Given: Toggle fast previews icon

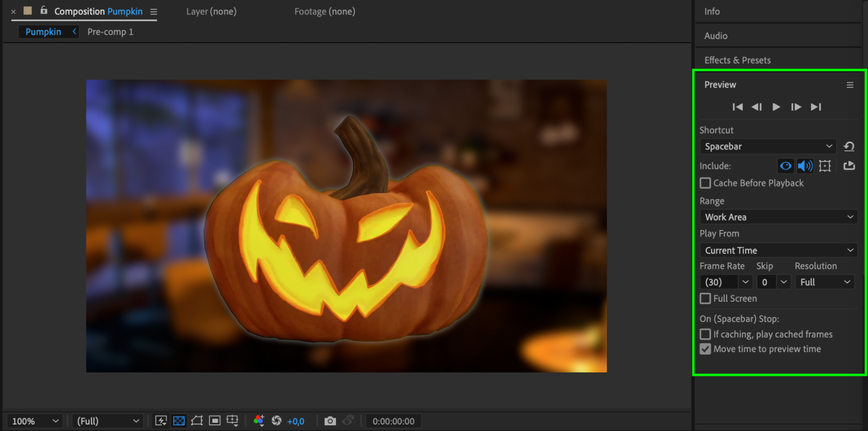Looking at the screenshot, I should pos(161,421).
